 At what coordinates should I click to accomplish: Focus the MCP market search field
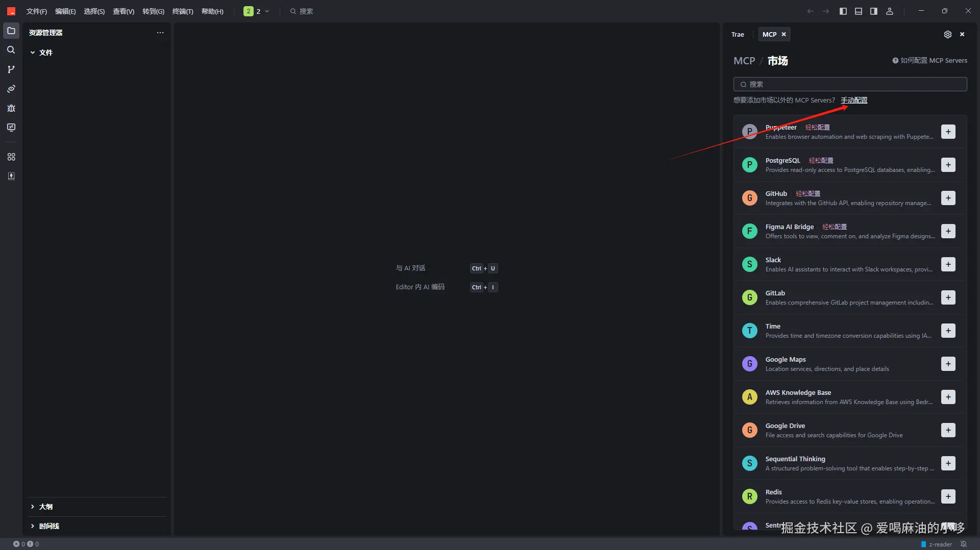pyautogui.click(x=850, y=84)
